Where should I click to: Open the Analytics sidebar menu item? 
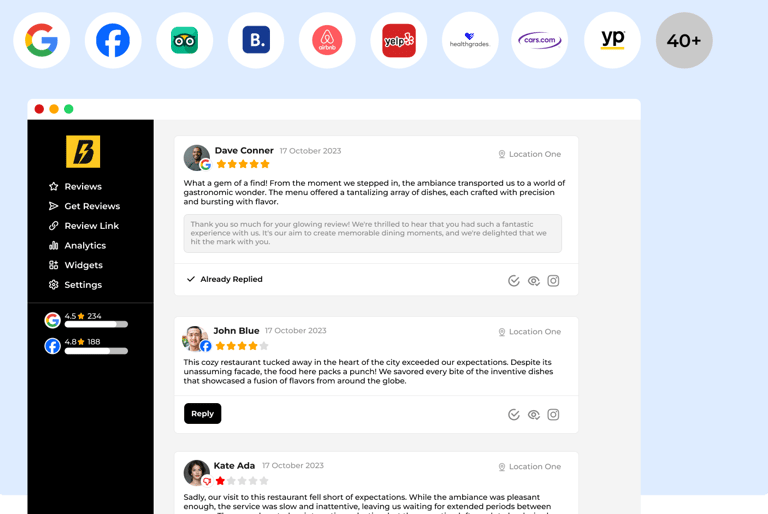77,245
